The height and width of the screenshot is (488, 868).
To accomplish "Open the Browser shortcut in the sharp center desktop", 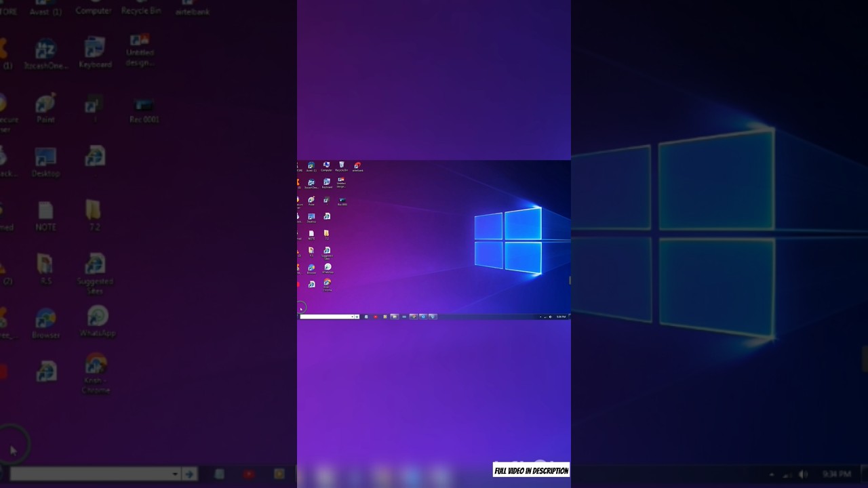I will click(311, 269).
